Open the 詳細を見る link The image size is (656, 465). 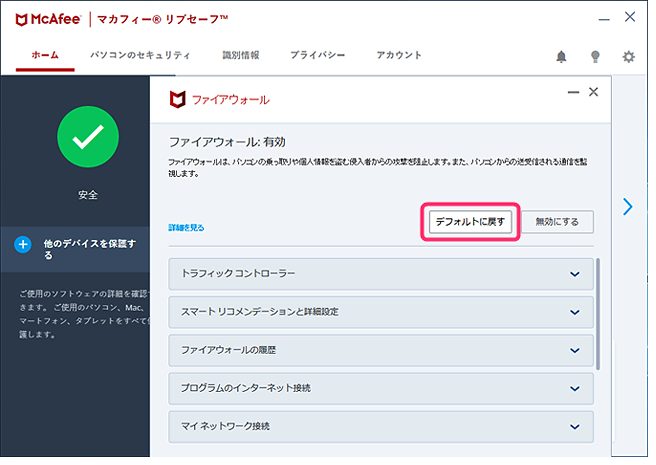(x=186, y=228)
